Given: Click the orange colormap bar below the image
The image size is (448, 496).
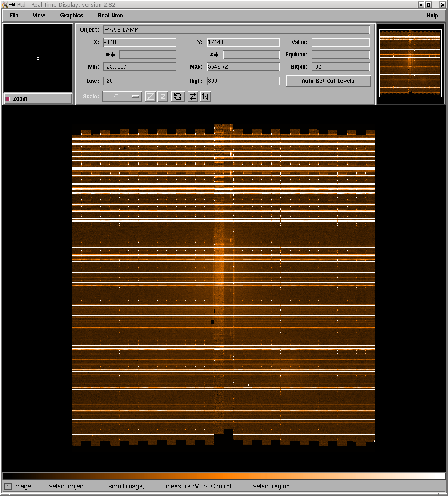Looking at the screenshot, I should click(224, 476).
